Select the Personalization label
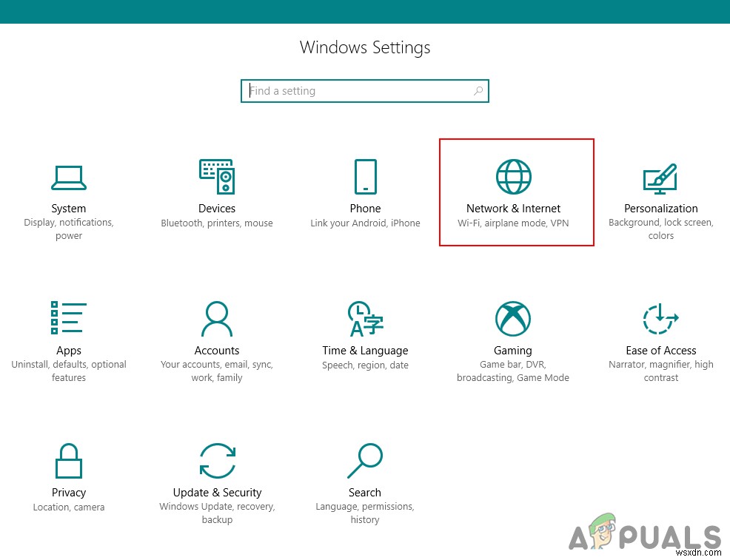 661,209
